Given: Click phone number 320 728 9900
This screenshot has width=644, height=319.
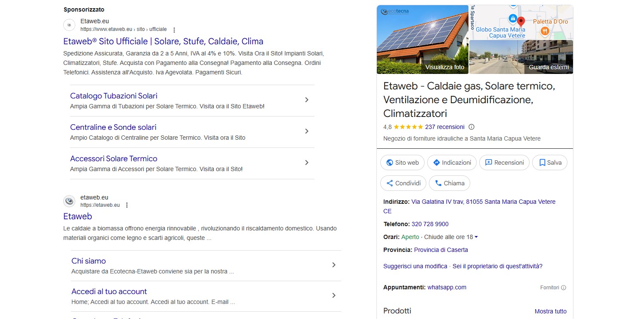Looking at the screenshot, I should coord(430,224).
